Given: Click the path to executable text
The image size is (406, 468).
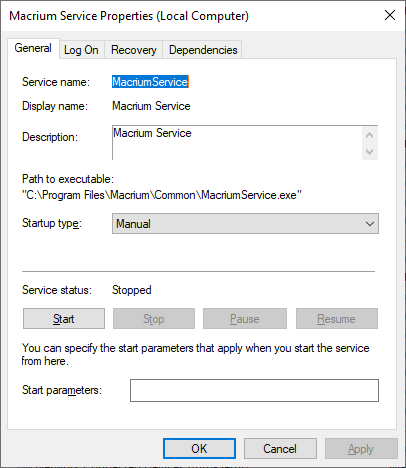Looking at the screenshot, I should coord(162,195).
